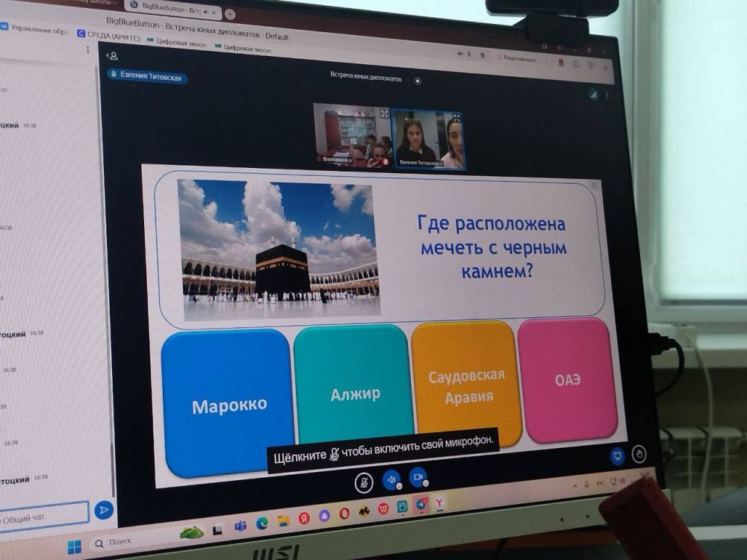Image resolution: width=747 pixels, height=560 pixels.
Task: Click the Редактировать button in address bar
Action: point(516,58)
